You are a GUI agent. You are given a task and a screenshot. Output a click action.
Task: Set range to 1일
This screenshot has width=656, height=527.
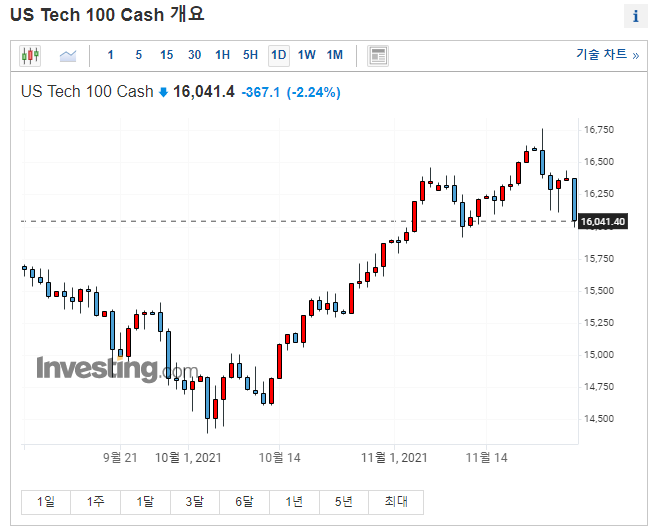point(46,502)
